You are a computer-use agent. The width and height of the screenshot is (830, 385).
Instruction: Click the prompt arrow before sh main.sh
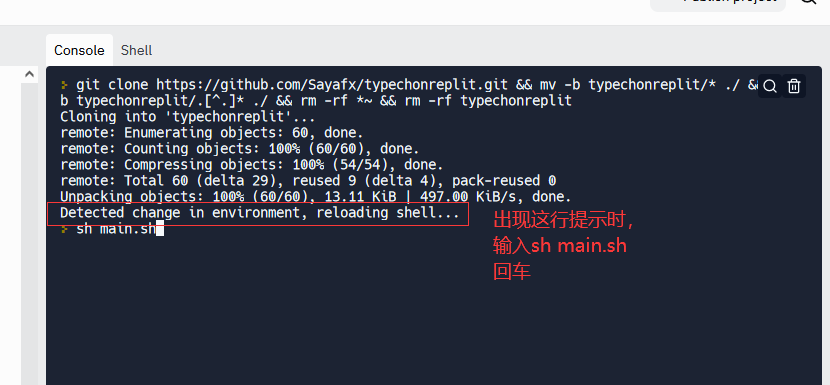(65, 229)
